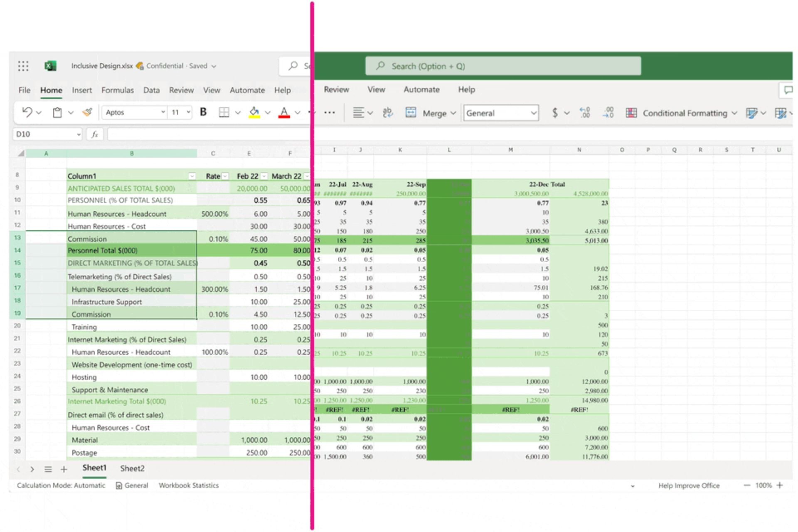Add a new sheet with the plus icon
The width and height of the screenshot is (798, 532).
(64, 469)
